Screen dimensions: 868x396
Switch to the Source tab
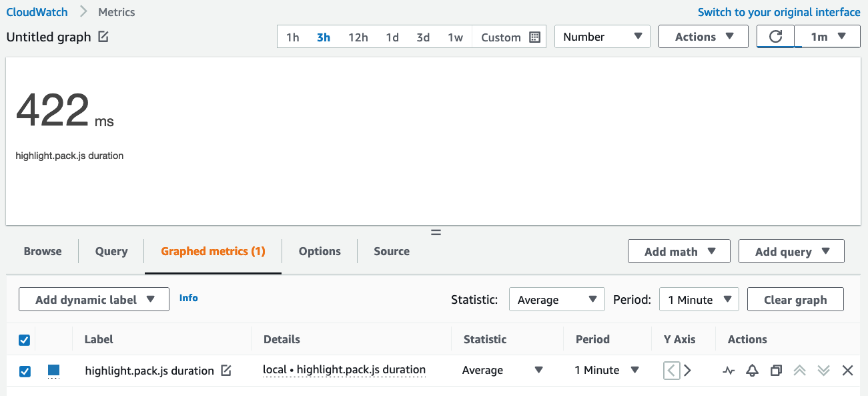[x=391, y=251]
